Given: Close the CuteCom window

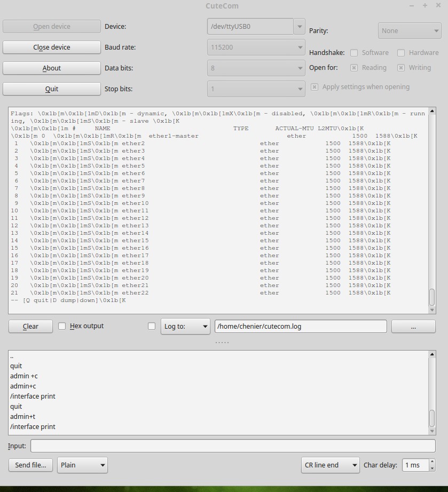Looking at the screenshot, I should click(x=438, y=5).
